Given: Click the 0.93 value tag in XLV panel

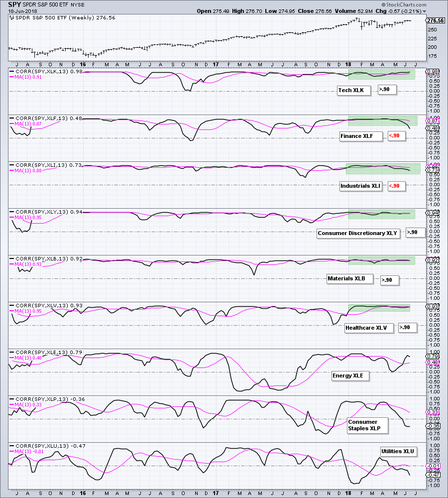Looking at the screenshot, I should [433, 306].
